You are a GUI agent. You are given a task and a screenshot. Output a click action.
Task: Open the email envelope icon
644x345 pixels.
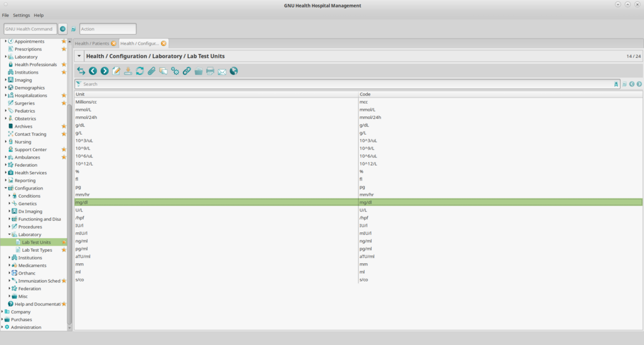pyautogui.click(x=222, y=72)
